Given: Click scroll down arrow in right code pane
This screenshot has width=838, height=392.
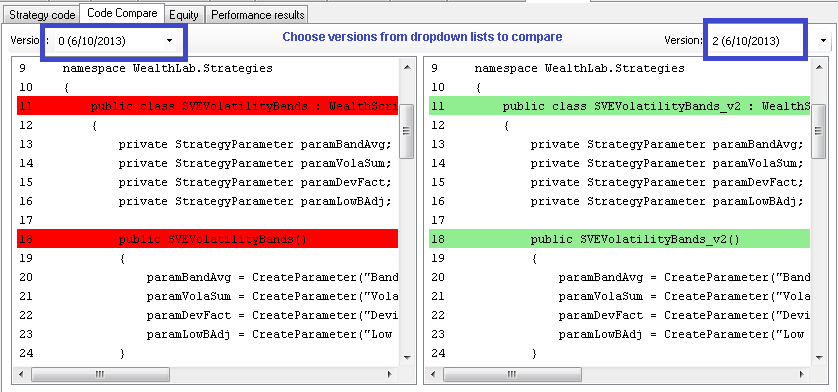Looking at the screenshot, I should 819,357.
